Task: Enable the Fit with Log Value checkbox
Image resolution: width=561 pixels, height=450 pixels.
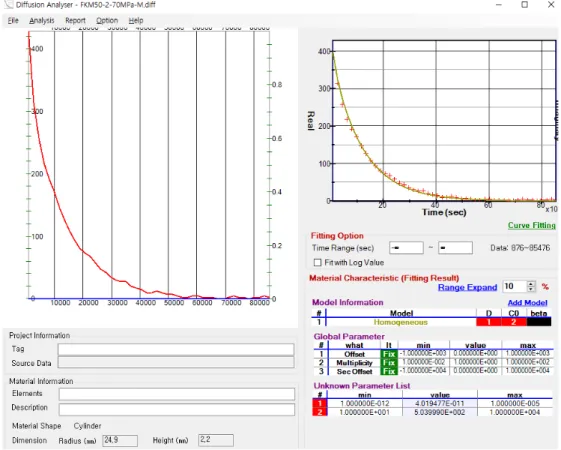Action: pyautogui.click(x=317, y=263)
